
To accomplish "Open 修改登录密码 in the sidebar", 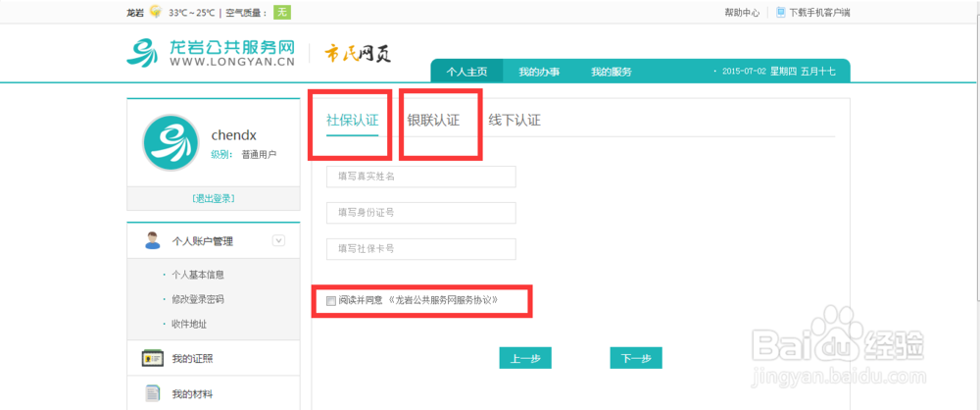I will pyautogui.click(x=198, y=299).
